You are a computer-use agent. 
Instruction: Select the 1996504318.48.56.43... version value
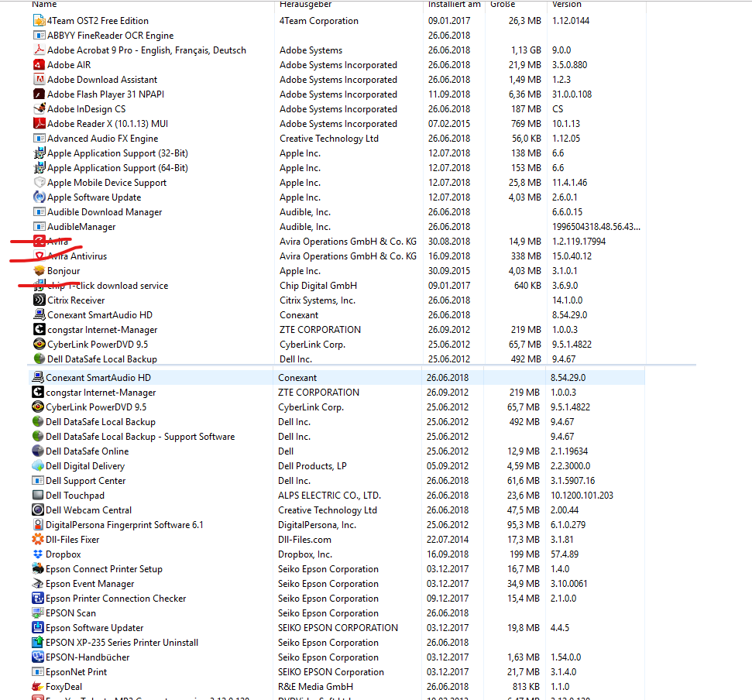point(596,227)
